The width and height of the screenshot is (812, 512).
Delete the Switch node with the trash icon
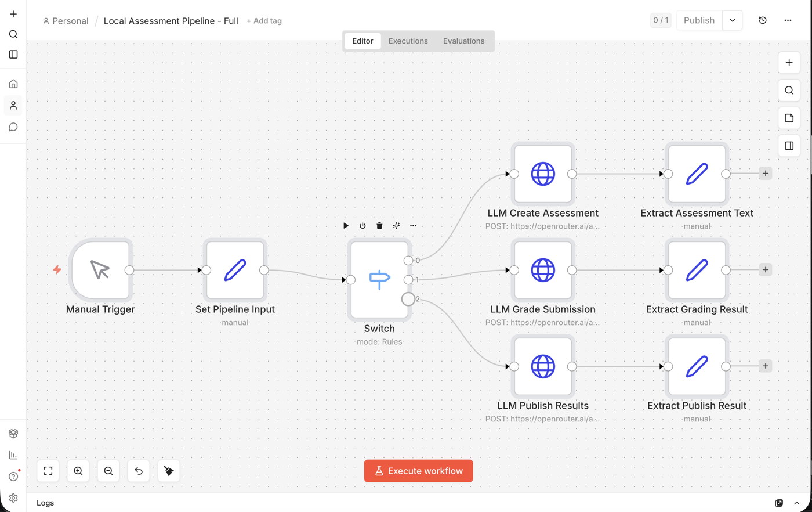(x=379, y=226)
